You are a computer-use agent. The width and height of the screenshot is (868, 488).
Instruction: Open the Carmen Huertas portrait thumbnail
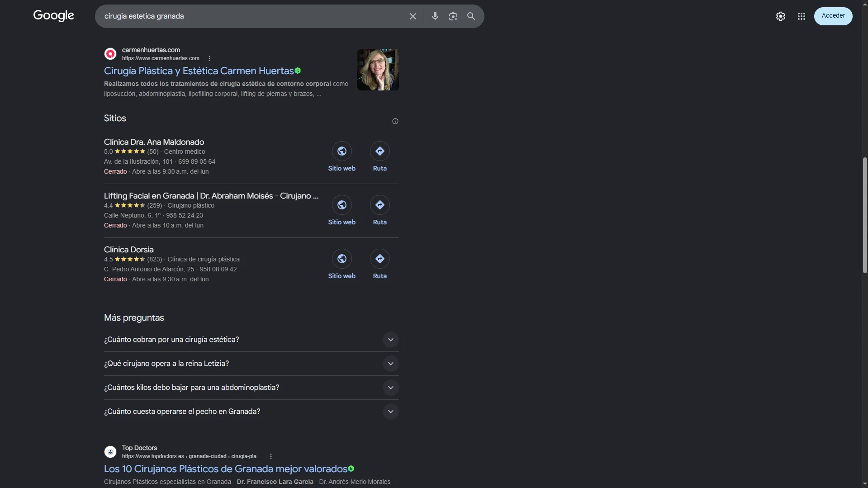click(x=378, y=70)
